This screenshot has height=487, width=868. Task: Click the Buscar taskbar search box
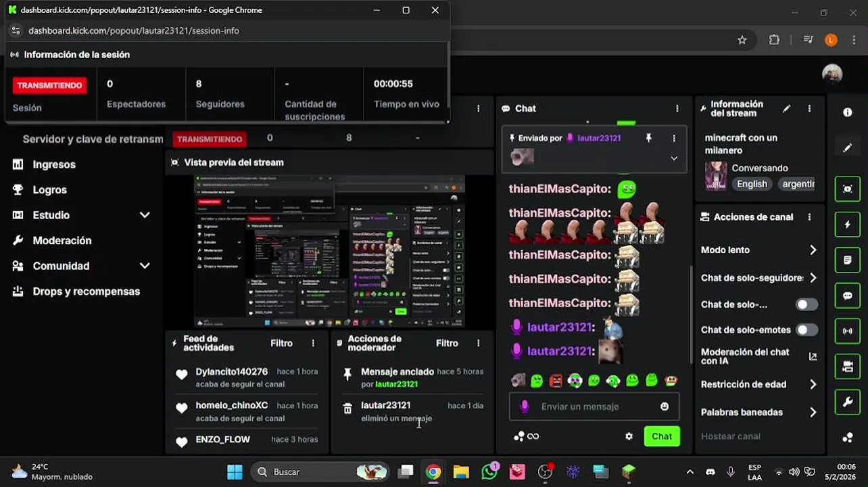click(x=320, y=472)
